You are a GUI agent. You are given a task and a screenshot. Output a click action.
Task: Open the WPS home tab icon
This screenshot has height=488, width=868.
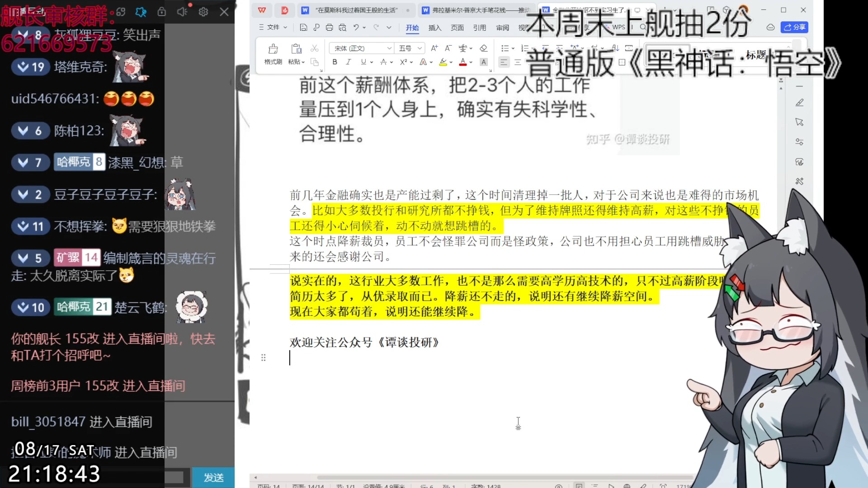tap(262, 10)
